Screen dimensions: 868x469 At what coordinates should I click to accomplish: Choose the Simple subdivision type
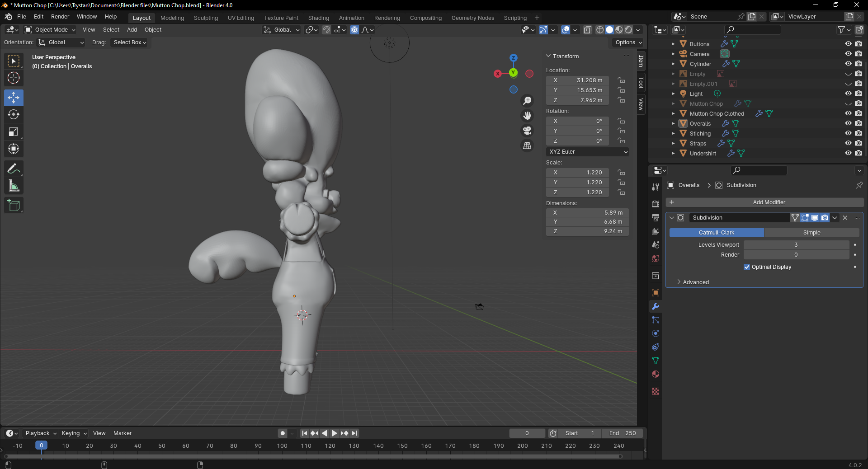811,233
